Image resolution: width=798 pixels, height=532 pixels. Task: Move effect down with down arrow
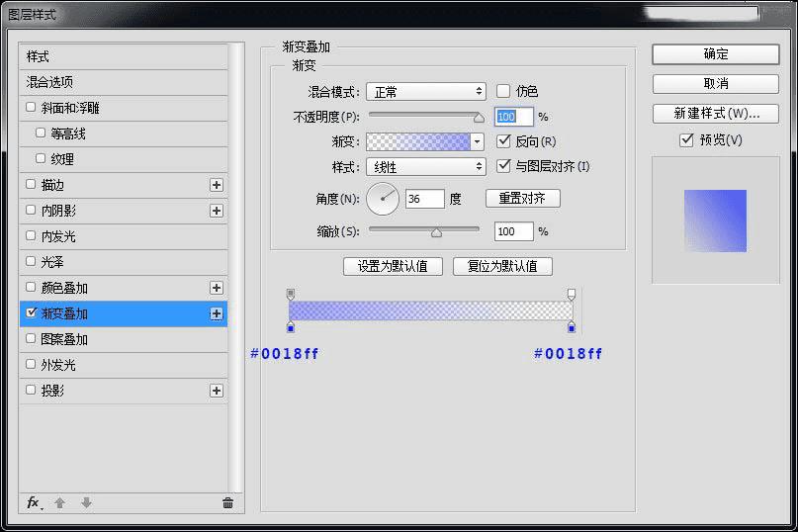86,503
